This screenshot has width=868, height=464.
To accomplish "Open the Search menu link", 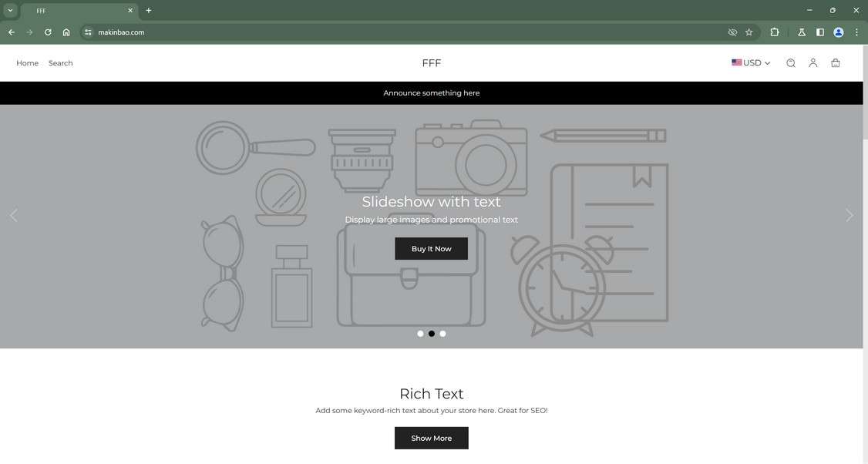I will coord(60,63).
